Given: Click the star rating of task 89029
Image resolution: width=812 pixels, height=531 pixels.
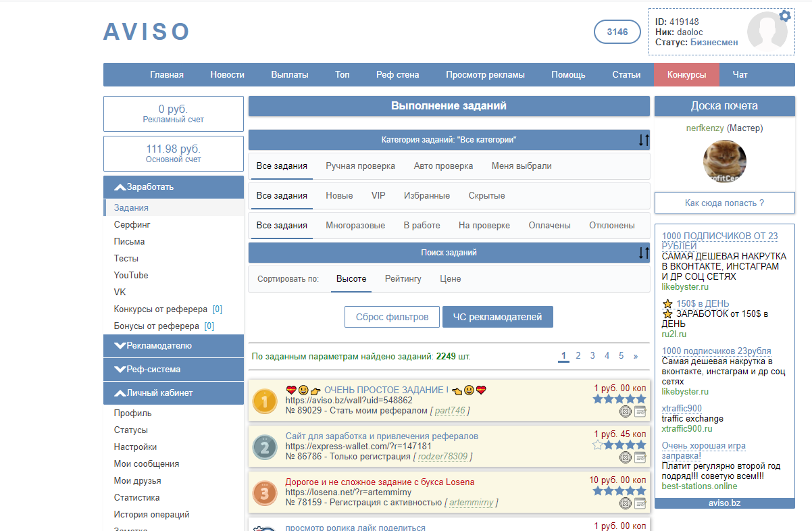Looking at the screenshot, I should 619,399.
